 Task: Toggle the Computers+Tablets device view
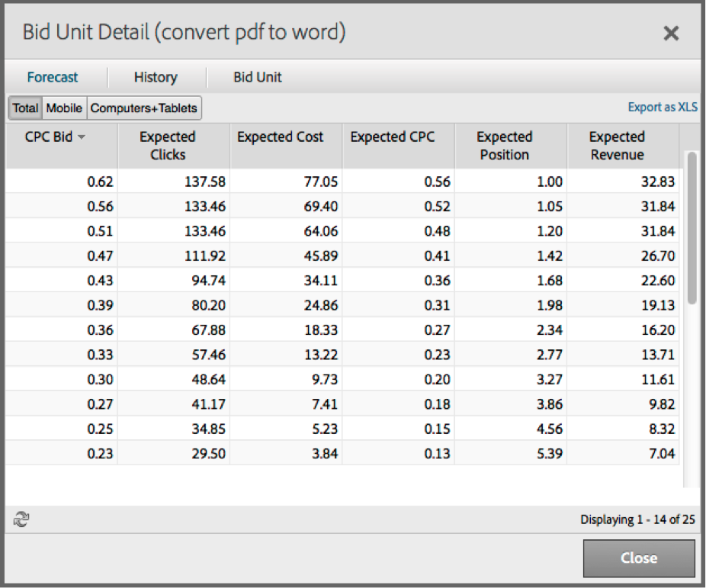point(144,108)
